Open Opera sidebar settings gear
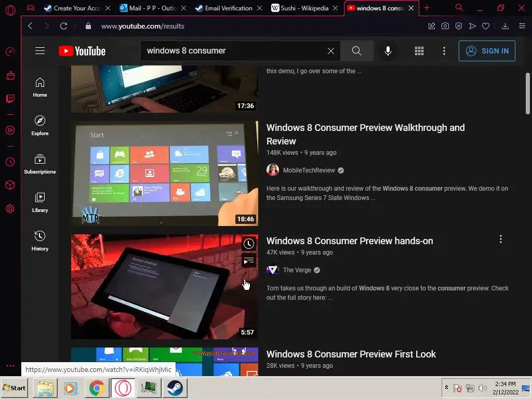Screen dimensions: 532x399 10,209
